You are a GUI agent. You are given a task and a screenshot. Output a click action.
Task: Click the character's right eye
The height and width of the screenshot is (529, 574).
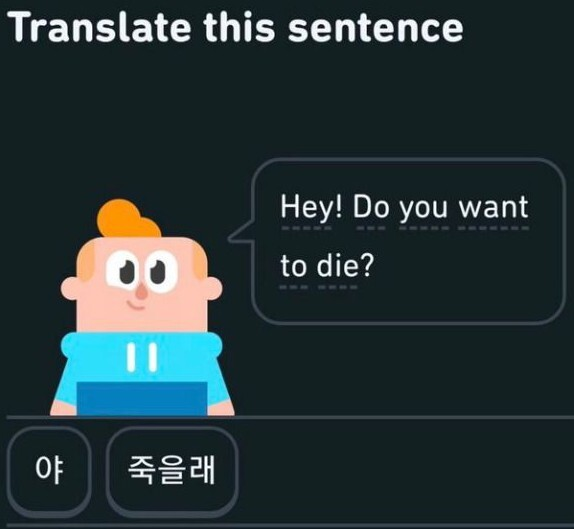tap(159, 272)
